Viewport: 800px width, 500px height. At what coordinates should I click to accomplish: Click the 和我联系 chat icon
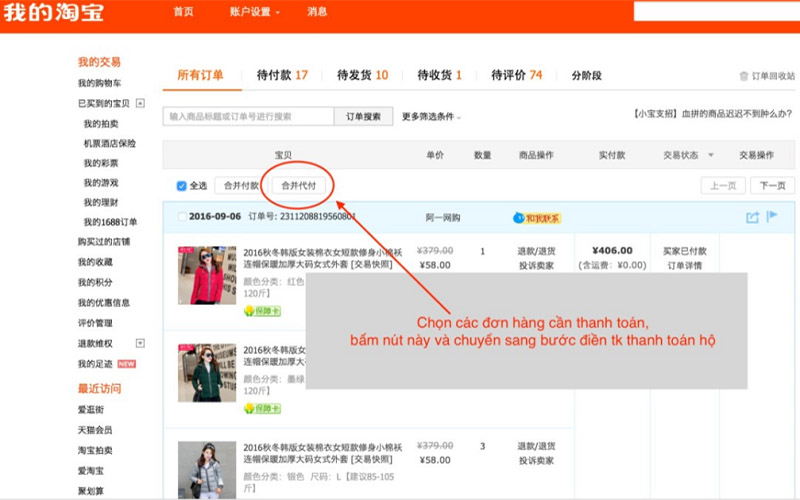coord(536,218)
